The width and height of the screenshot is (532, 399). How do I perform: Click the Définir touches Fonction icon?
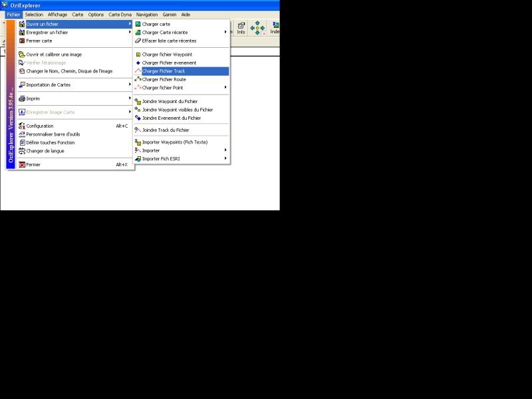pyautogui.click(x=22, y=142)
